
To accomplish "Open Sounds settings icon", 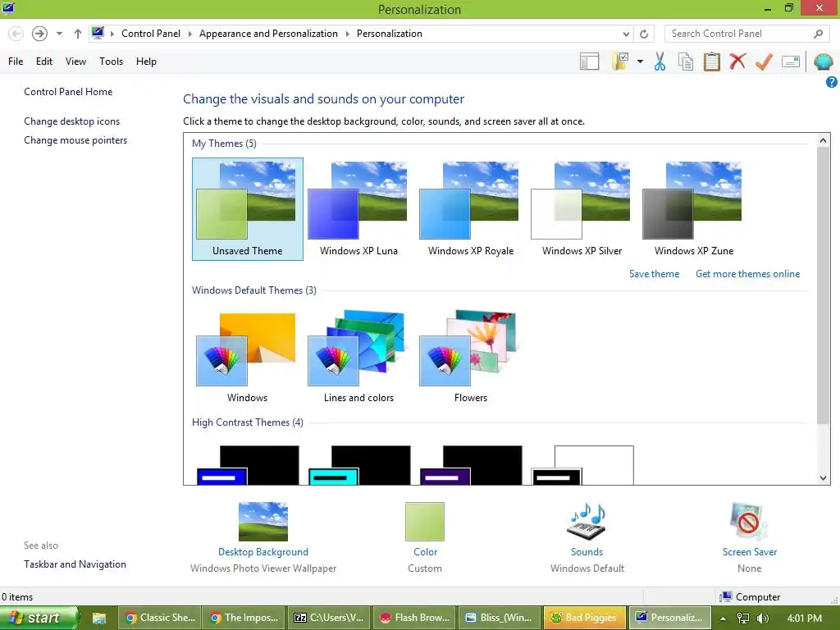I will tap(587, 521).
